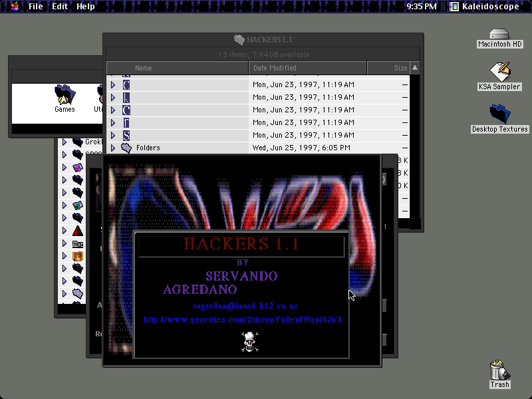Select the 'r' letter icon in HACKERS1.1 list
This screenshot has width=532, height=399.
coord(126,122)
